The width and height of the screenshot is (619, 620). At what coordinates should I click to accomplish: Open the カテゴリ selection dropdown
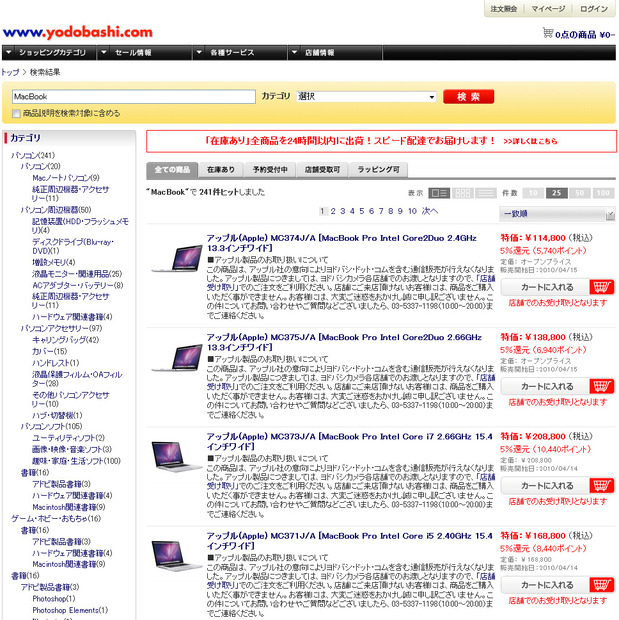(x=366, y=96)
